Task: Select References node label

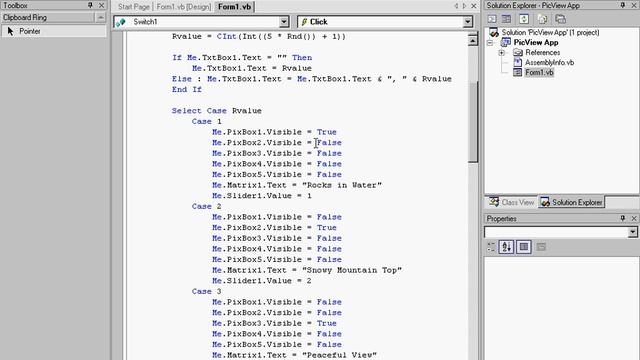Action: (542, 52)
